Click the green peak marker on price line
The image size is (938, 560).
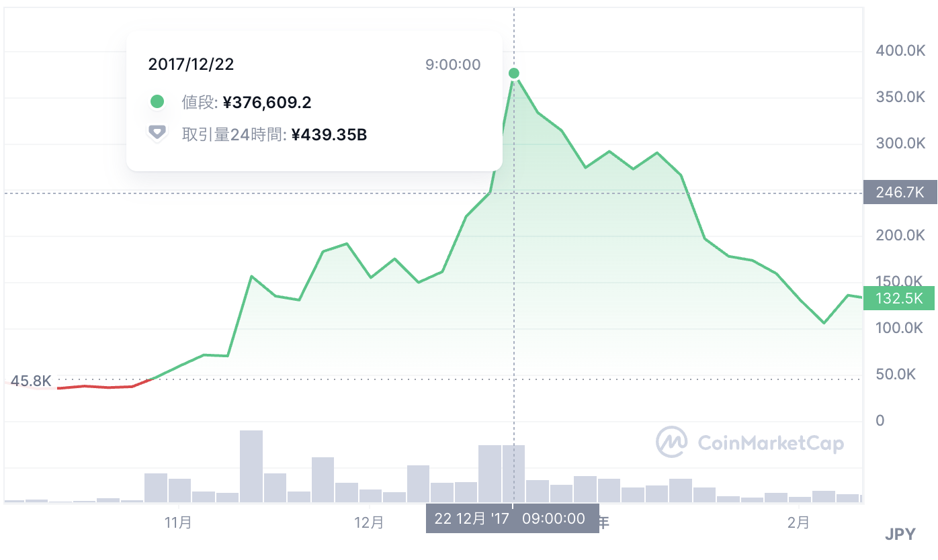(x=514, y=73)
